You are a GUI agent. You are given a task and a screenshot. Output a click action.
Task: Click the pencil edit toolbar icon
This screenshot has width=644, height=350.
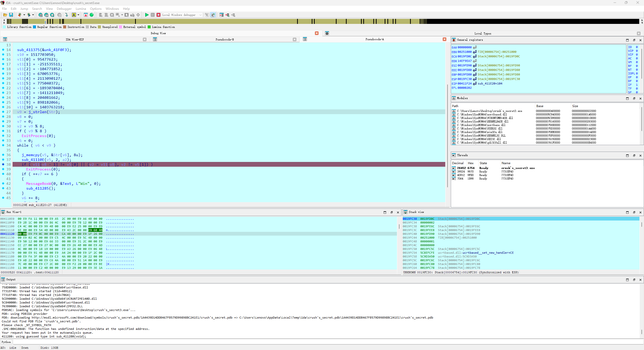click(x=132, y=15)
